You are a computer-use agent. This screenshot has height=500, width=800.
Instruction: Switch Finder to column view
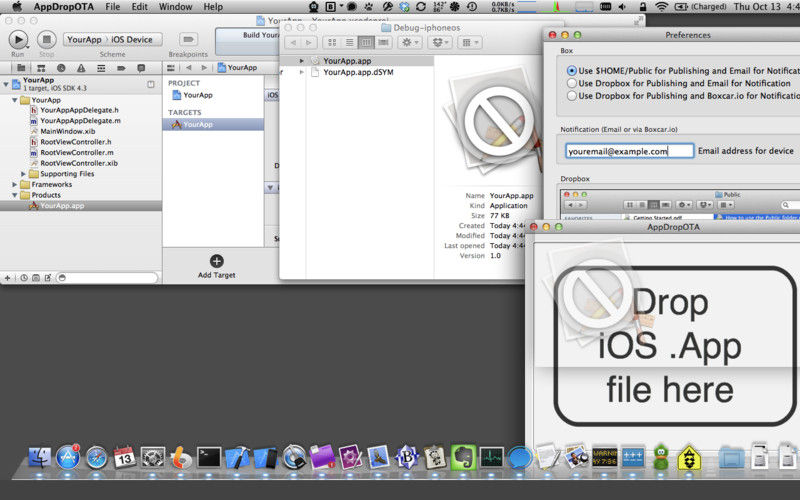366,42
